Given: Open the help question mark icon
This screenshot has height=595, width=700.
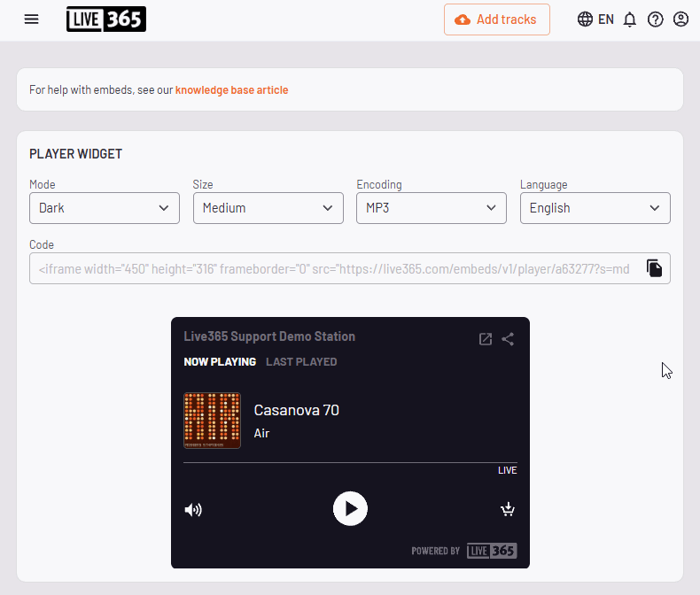Looking at the screenshot, I should click(656, 19).
